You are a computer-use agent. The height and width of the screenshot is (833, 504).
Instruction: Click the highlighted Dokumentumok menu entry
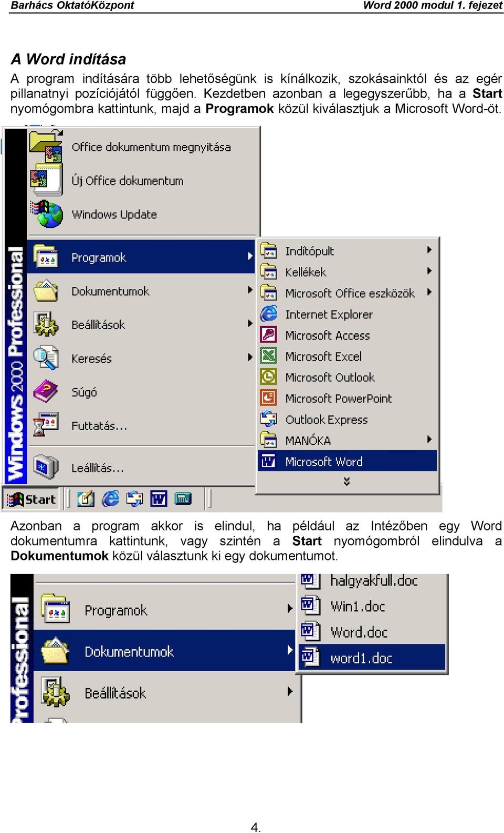(165, 651)
